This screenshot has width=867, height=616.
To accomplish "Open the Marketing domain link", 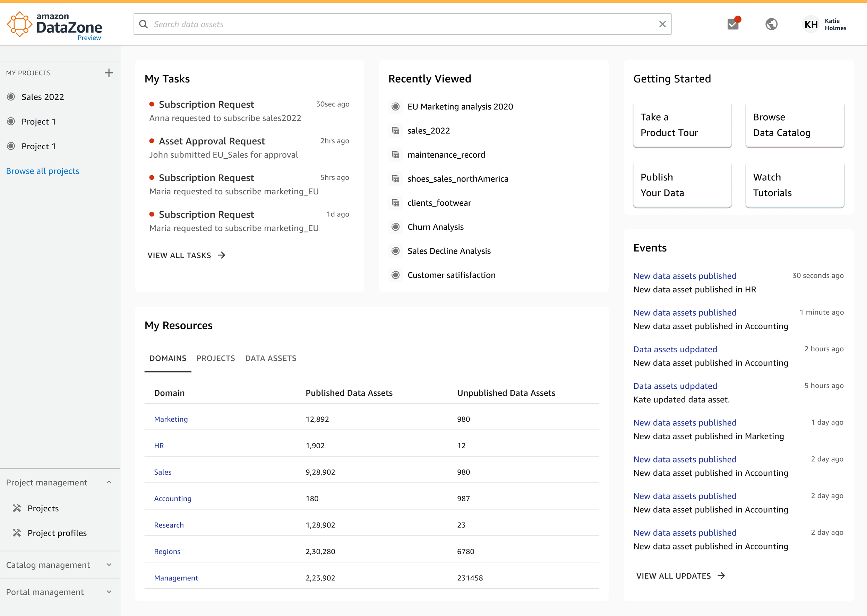I will 171,419.
